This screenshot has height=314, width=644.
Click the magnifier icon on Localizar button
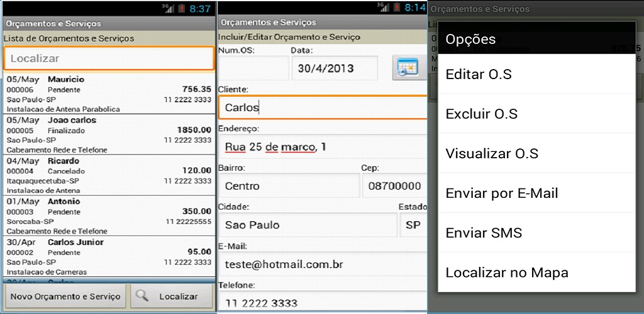[142, 296]
